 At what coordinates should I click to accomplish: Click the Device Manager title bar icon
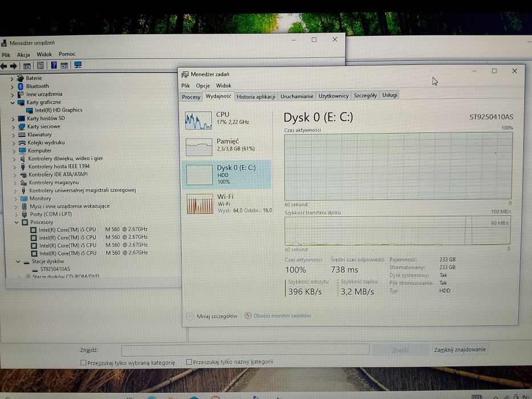pyautogui.click(x=4, y=43)
